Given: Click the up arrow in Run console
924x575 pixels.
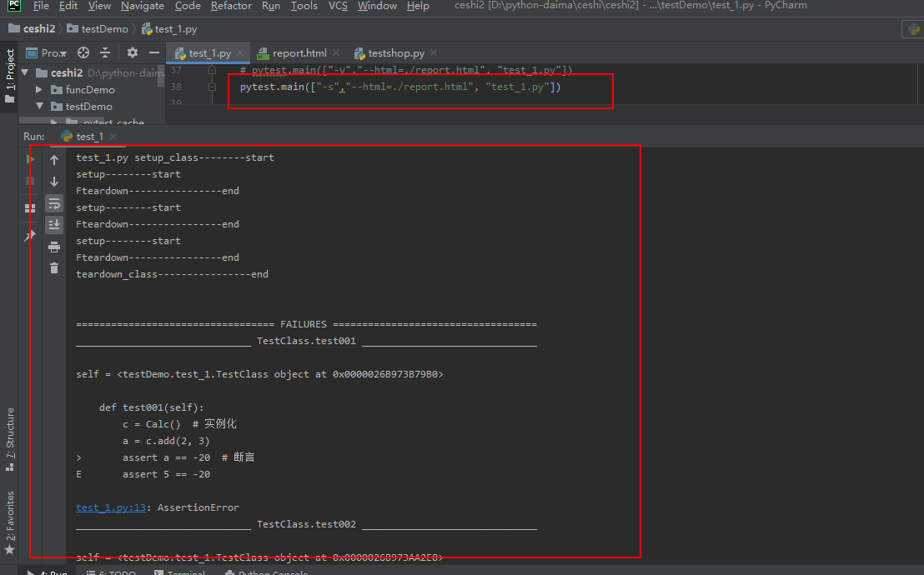Looking at the screenshot, I should pos(54,160).
